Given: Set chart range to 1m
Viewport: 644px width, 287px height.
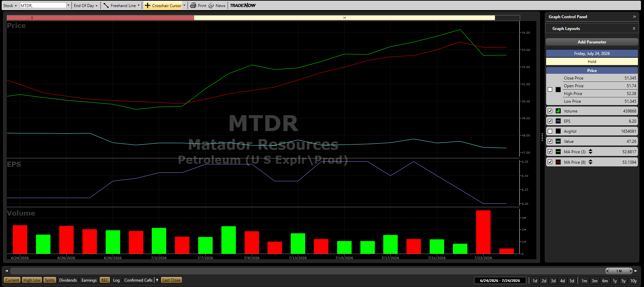Looking at the screenshot, I should 584,281.
